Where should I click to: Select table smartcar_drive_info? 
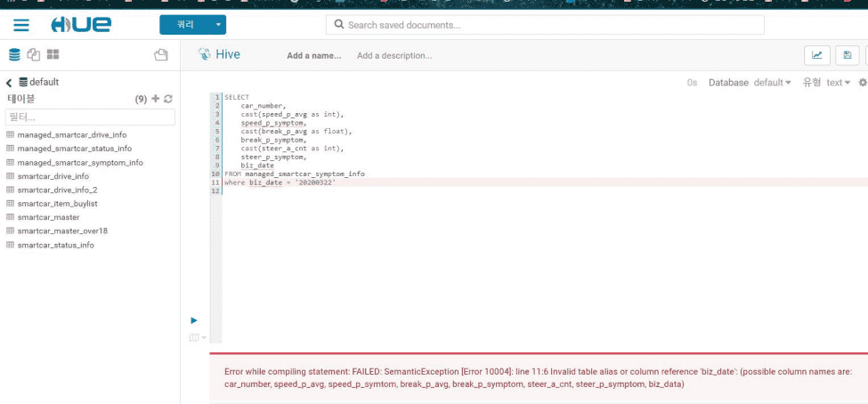click(x=53, y=176)
